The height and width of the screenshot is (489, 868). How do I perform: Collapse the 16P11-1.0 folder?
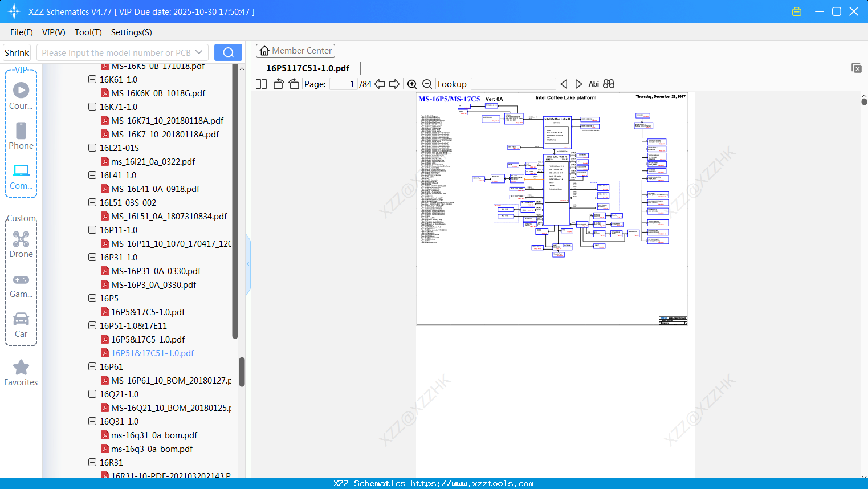92,230
